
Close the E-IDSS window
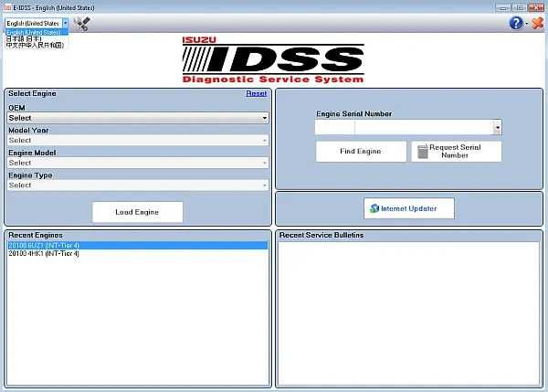point(536,7)
